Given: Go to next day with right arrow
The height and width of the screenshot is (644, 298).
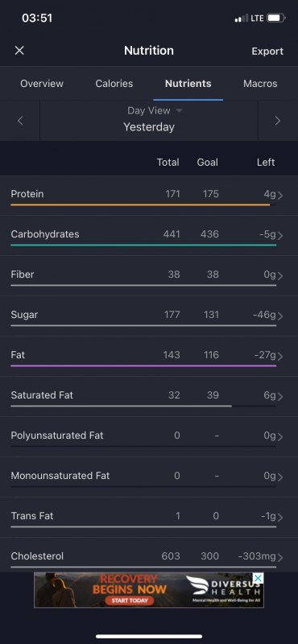Looking at the screenshot, I should point(278,121).
